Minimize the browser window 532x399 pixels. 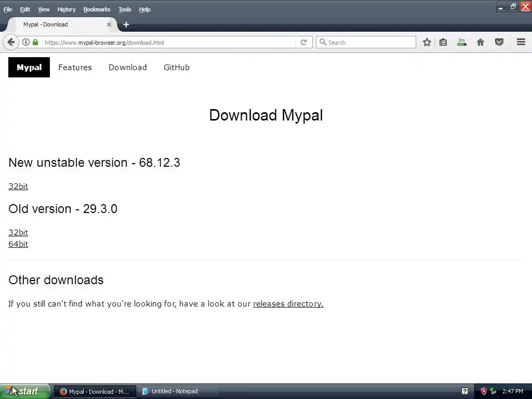[x=501, y=6]
